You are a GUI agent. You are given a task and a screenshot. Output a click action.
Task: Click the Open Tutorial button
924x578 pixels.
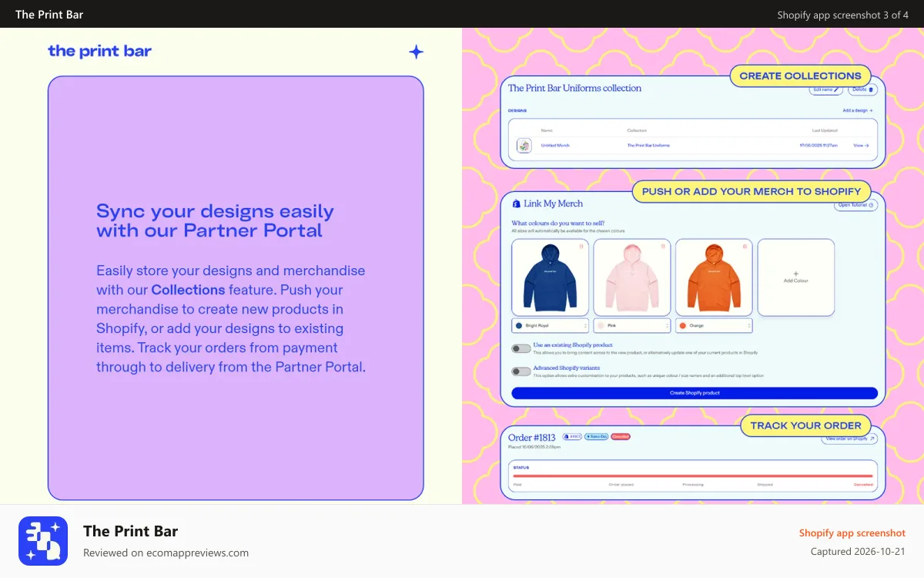tap(856, 205)
